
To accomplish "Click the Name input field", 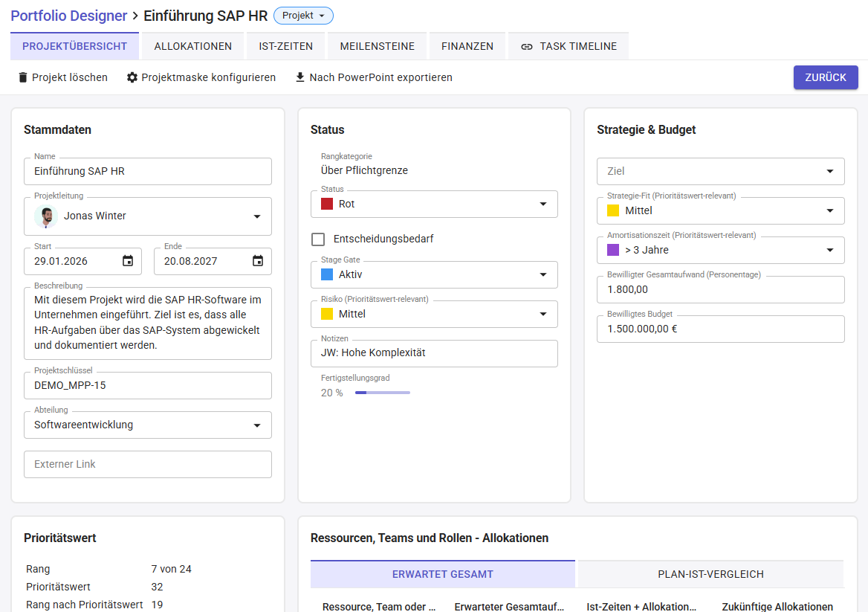I will click(x=148, y=171).
